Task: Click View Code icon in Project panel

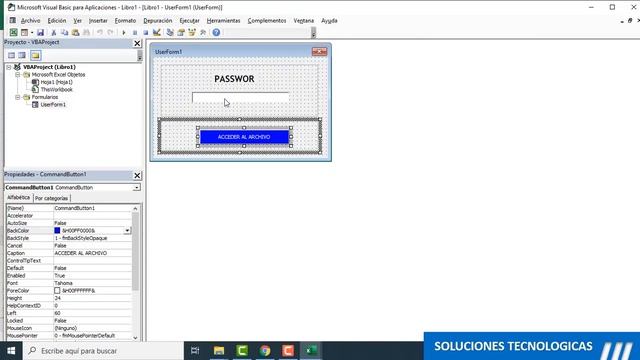Action: [x=11, y=56]
